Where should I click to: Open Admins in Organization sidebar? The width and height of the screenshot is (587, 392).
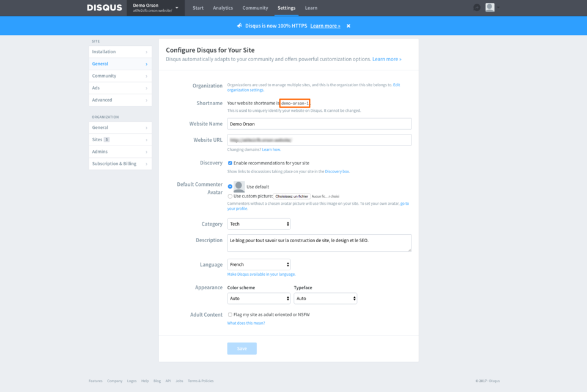click(120, 152)
